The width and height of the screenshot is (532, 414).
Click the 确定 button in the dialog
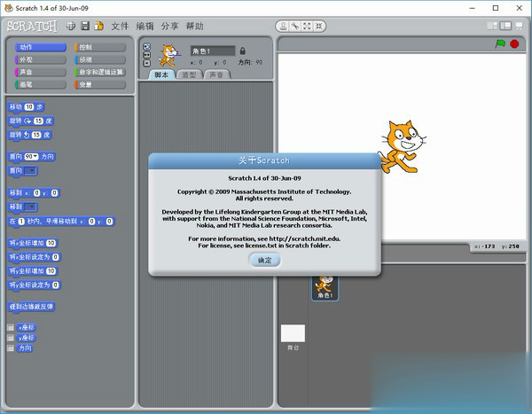click(264, 260)
